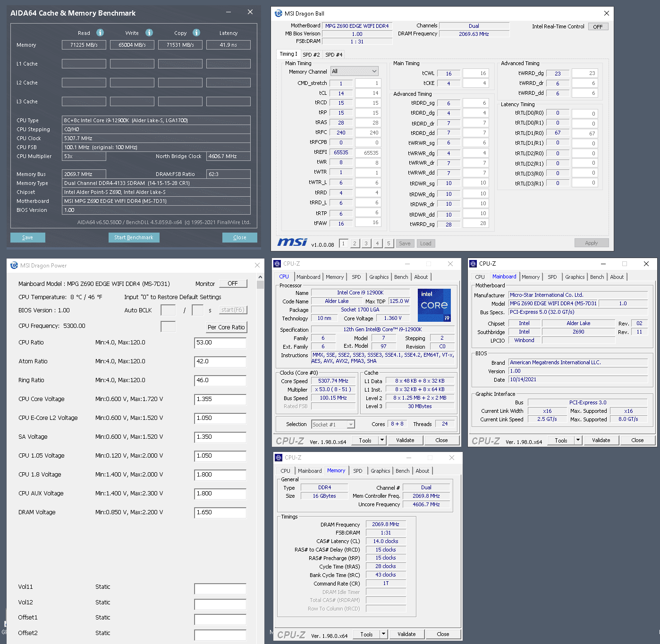Viewport: 660px width, 644px height.
Task: Click Validate in CPU-Z Mainboard window
Action: point(601,440)
